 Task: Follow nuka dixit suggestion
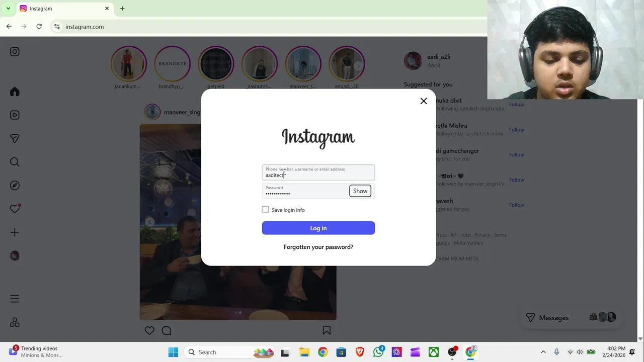(516, 105)
